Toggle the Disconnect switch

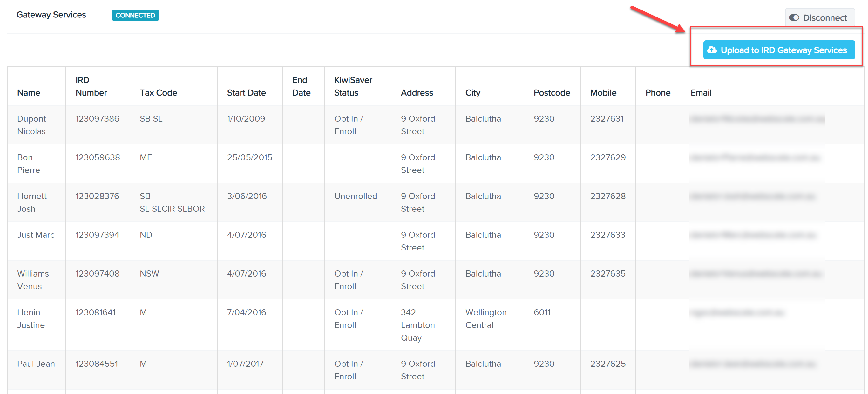(794, 17)
